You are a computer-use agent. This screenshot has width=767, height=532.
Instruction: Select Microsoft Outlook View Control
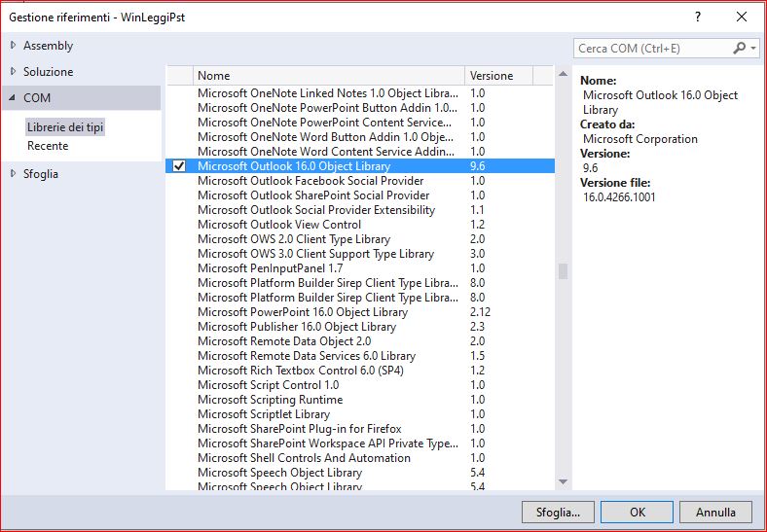point(360,225)
